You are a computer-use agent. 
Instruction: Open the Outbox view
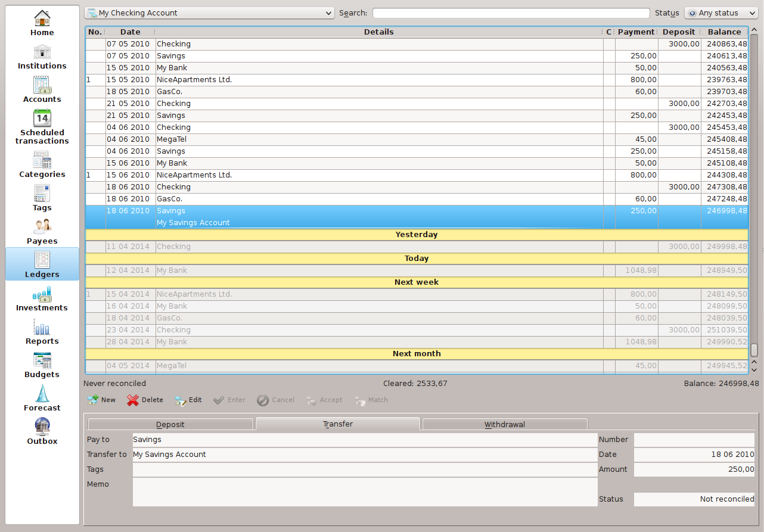[x=42, y=432]
